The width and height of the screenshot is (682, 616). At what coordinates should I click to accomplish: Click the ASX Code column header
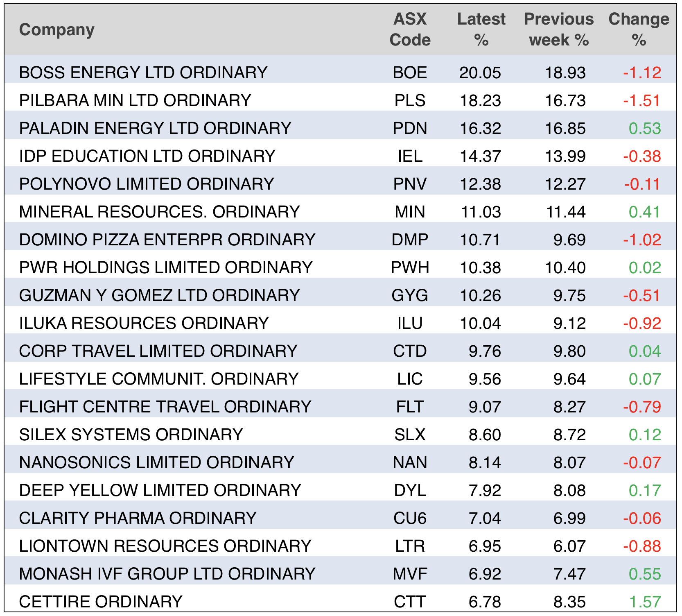click(x=410, y=29)
